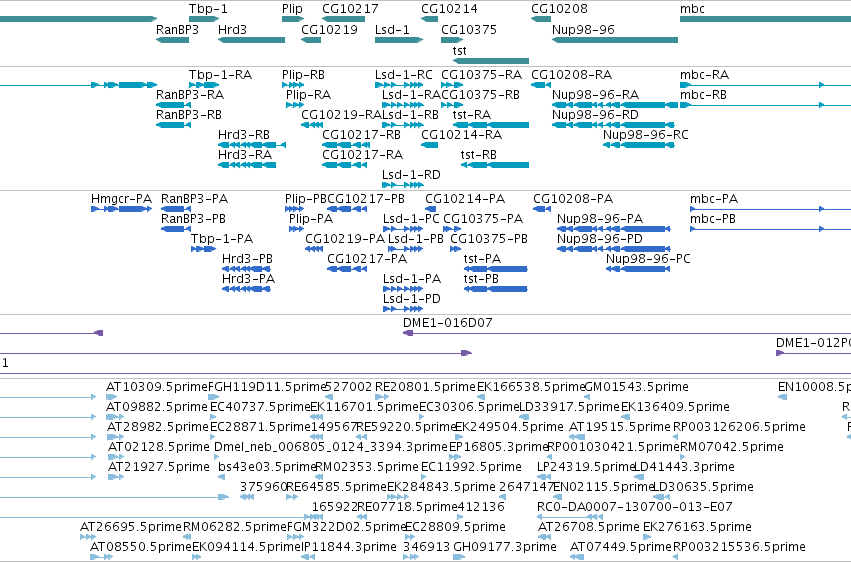The width and height of the screenshot is (851, 562).
Task: Click protein label CG10208-PA
Action: click(x=573, y=199)
